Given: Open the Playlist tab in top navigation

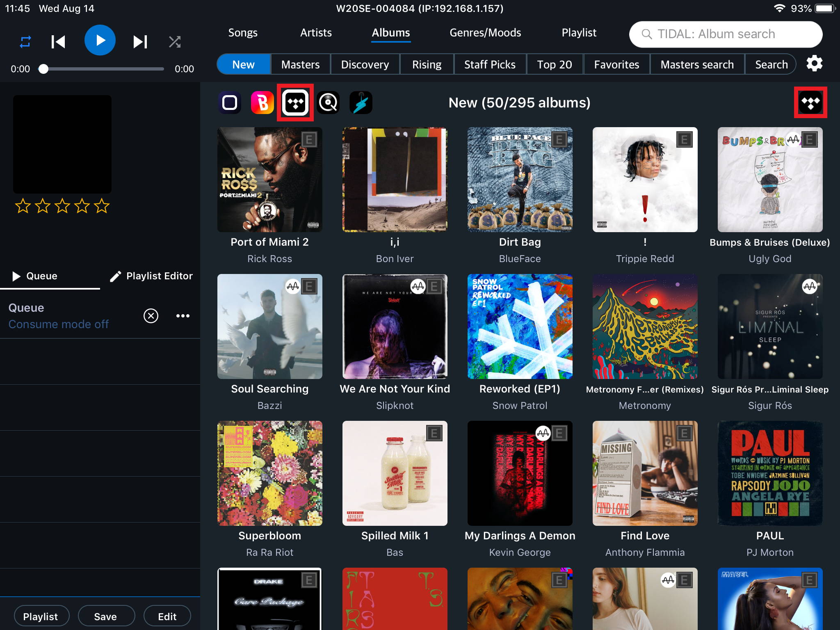Looking at the screenshot, I should [579, 33].
